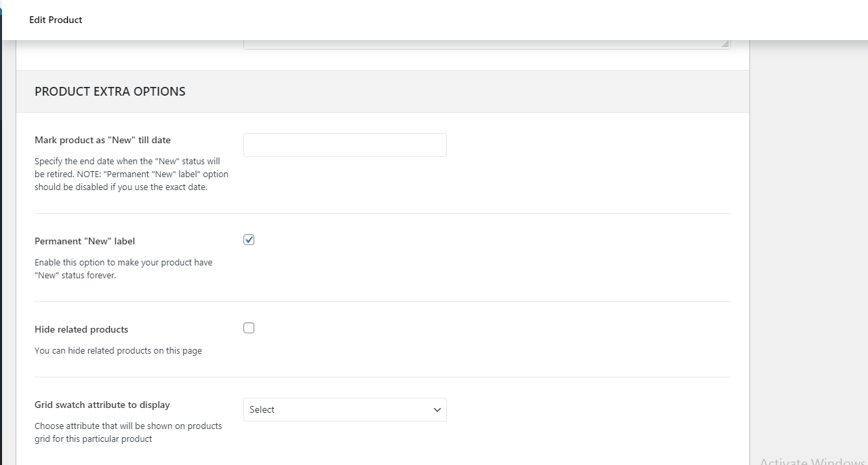The image size is (868, 465).
Task: Uncheck the Permanent "New" label checkbox
Action: pos(249,240)
